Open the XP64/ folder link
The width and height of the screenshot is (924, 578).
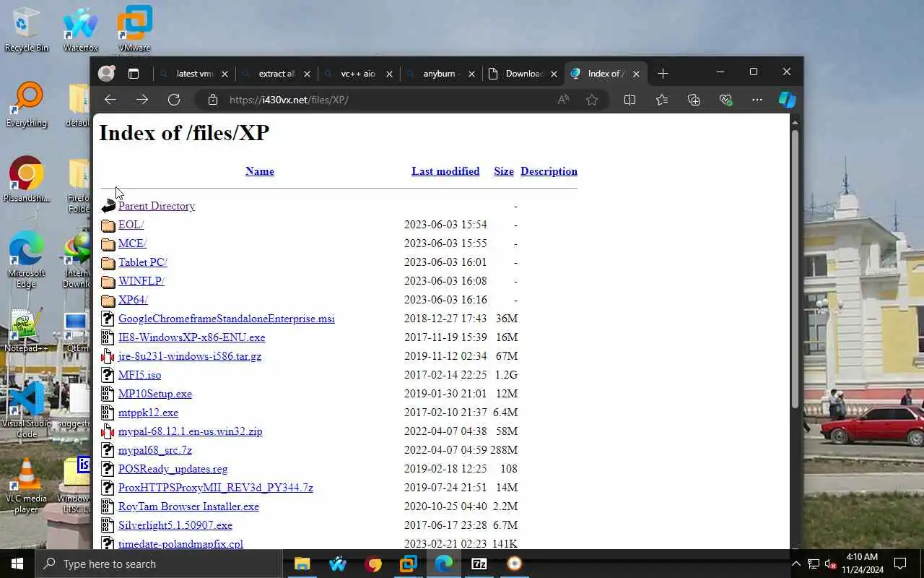(133, 300)
